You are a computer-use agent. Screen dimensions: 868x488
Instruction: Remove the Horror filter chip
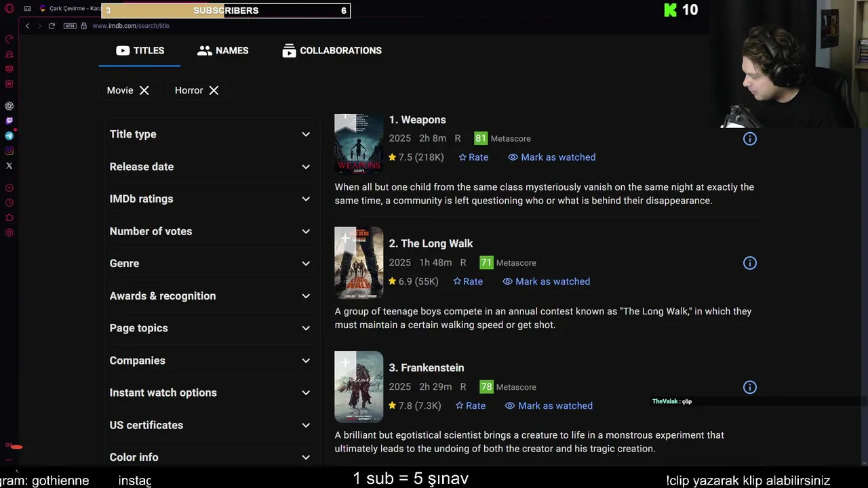214,90
